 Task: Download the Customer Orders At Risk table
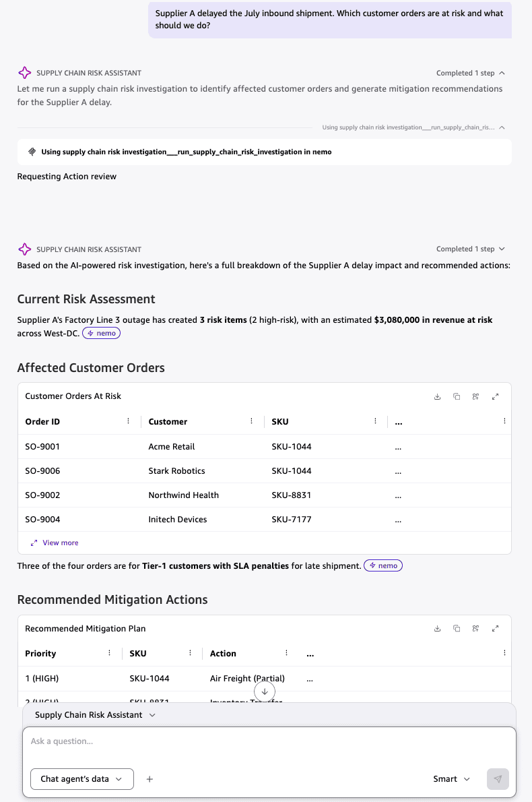437,396
